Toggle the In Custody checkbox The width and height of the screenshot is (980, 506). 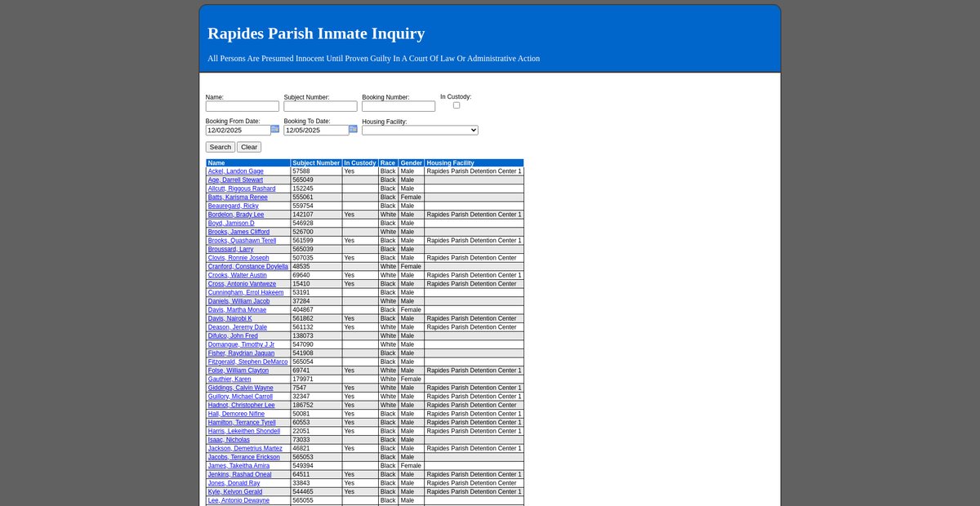coord(457,105)
